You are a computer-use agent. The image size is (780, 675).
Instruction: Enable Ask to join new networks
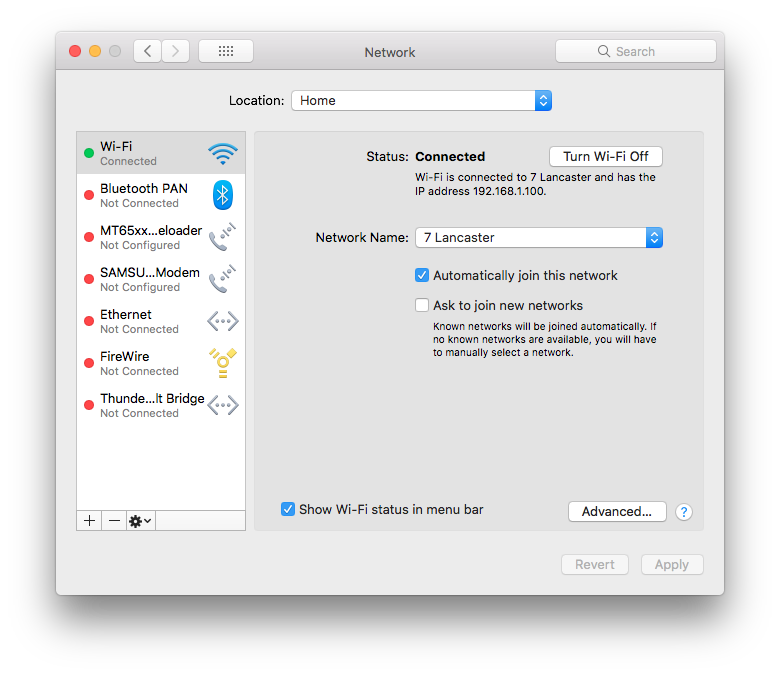pyautogui.click(x=422, y=305)
